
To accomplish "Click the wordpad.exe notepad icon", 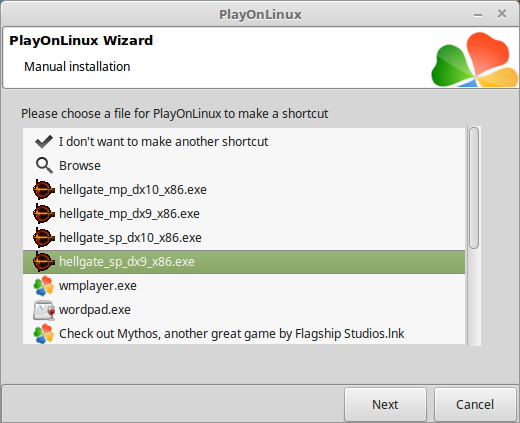I will click(44, 310).
